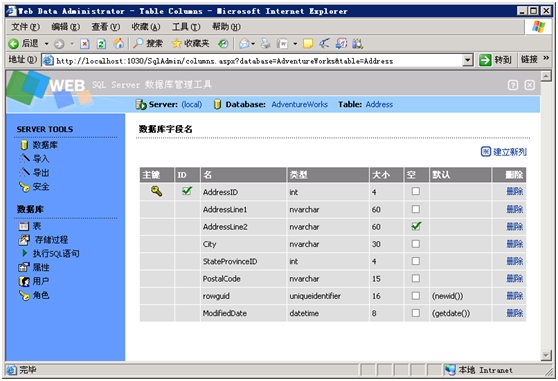This screenshot has height=381, width=558.
Task: Open the 帮助 (Help) menu
Action: [226, 27]
